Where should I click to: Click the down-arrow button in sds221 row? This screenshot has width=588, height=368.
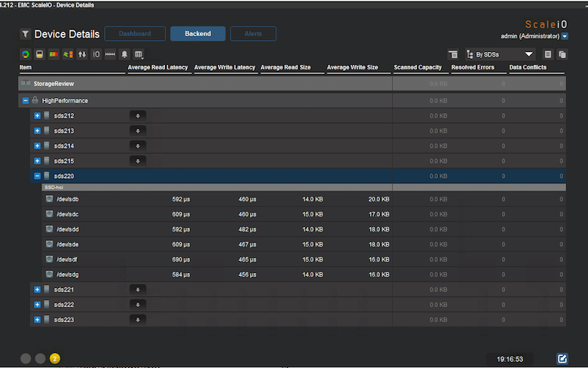[x=138, y=290]
